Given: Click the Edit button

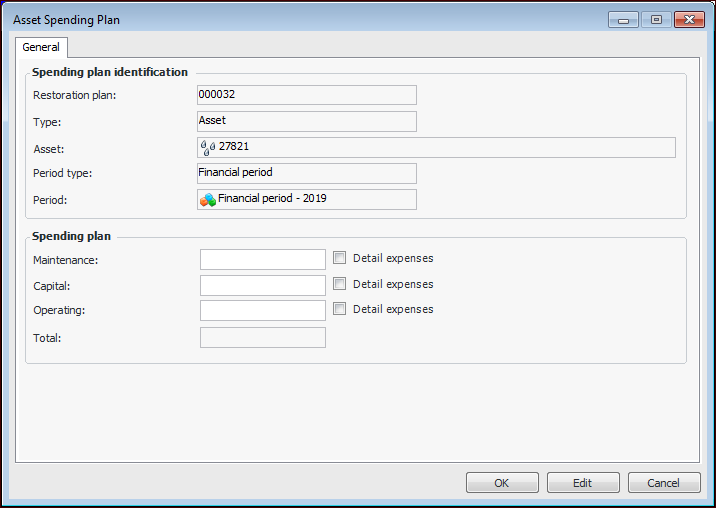Looking at the screenshot, I should click(583, 483).
